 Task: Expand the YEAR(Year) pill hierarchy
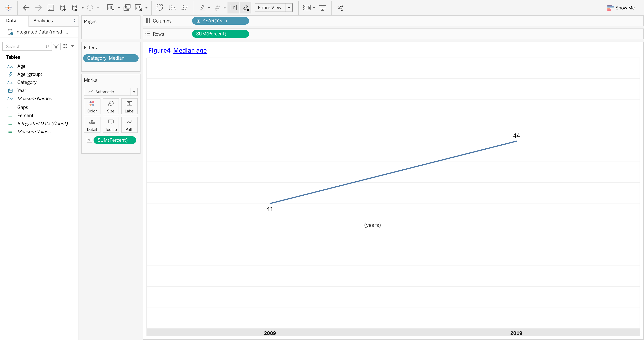(x=198, y=21)
